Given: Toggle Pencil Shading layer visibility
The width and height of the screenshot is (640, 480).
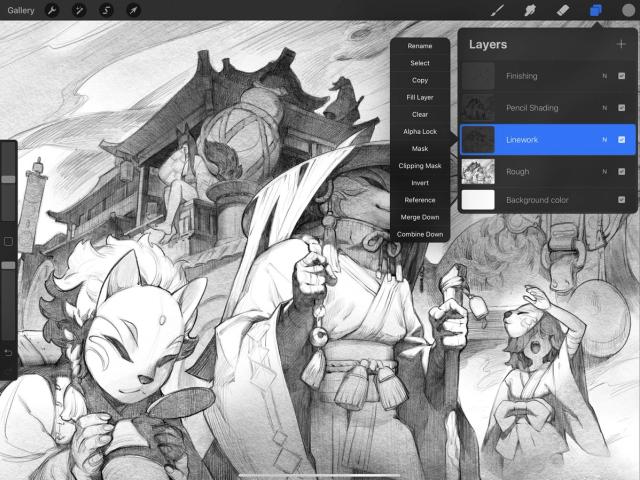Looking at the screenshot, I should [621, 108].
